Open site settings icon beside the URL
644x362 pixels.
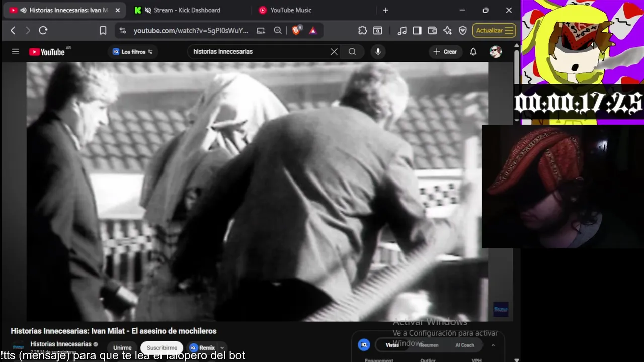[x=123, y=31]
